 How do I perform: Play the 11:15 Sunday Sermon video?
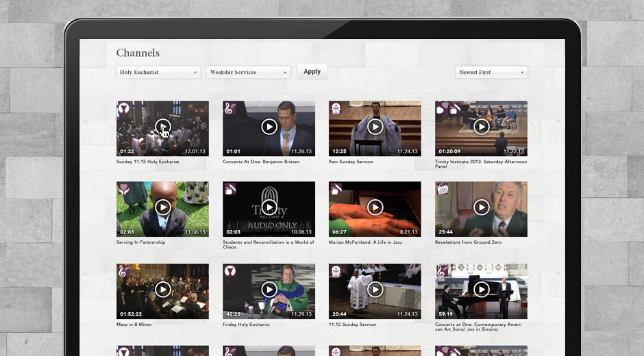click(375, 290)
